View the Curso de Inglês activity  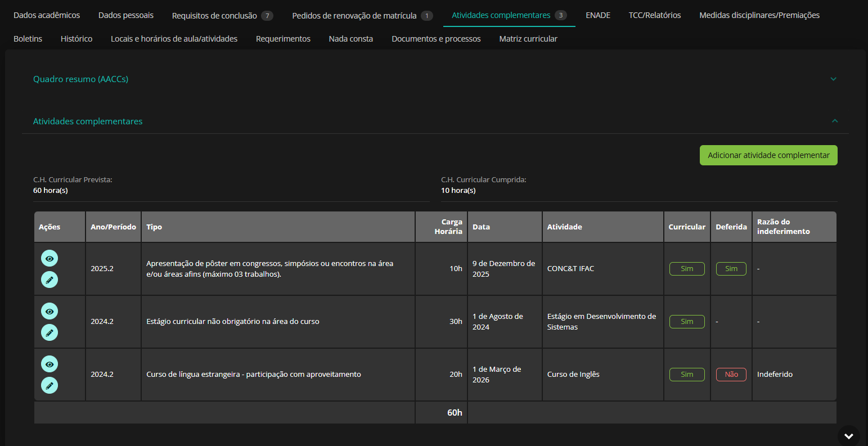point(50,364)
